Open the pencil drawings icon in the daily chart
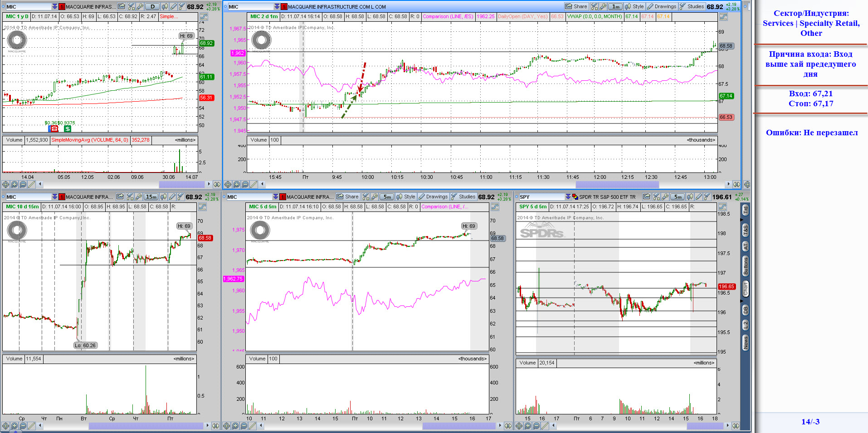 pos(173,6)
